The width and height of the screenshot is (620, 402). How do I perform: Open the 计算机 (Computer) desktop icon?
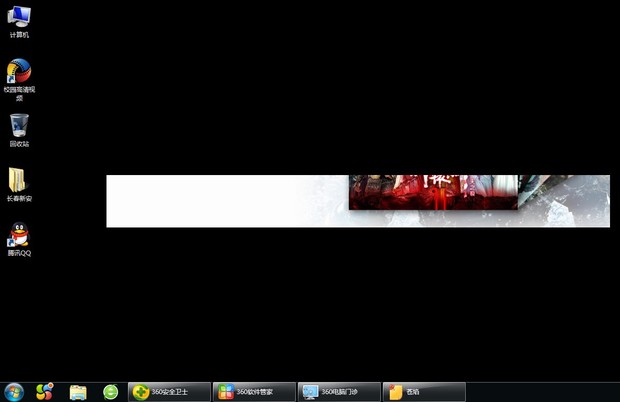20,17
